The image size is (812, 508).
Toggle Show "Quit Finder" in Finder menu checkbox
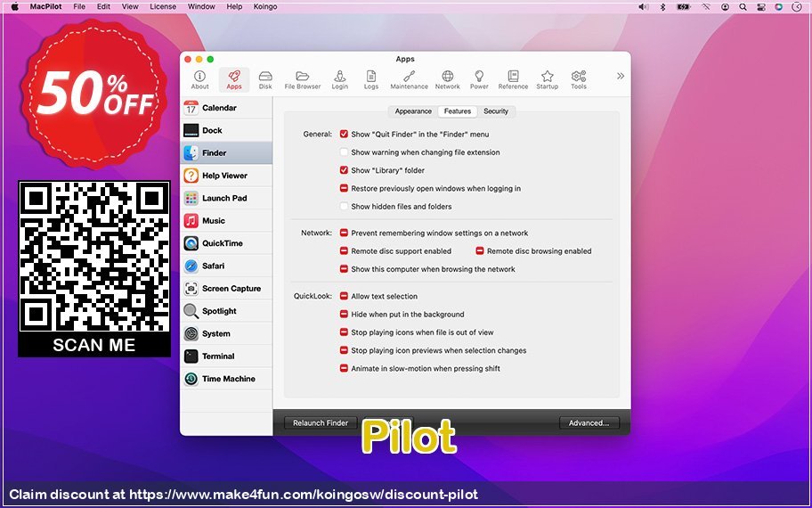[344, 134]
